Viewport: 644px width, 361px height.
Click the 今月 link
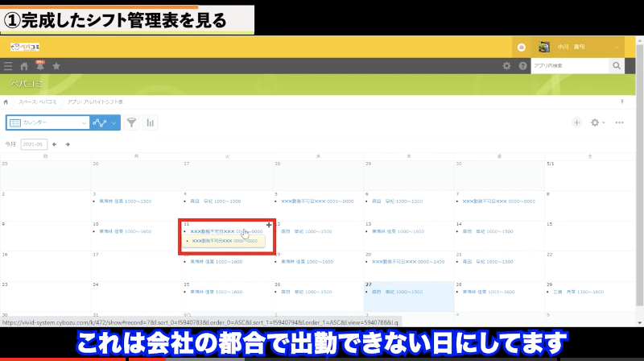(x=10, y=144)
